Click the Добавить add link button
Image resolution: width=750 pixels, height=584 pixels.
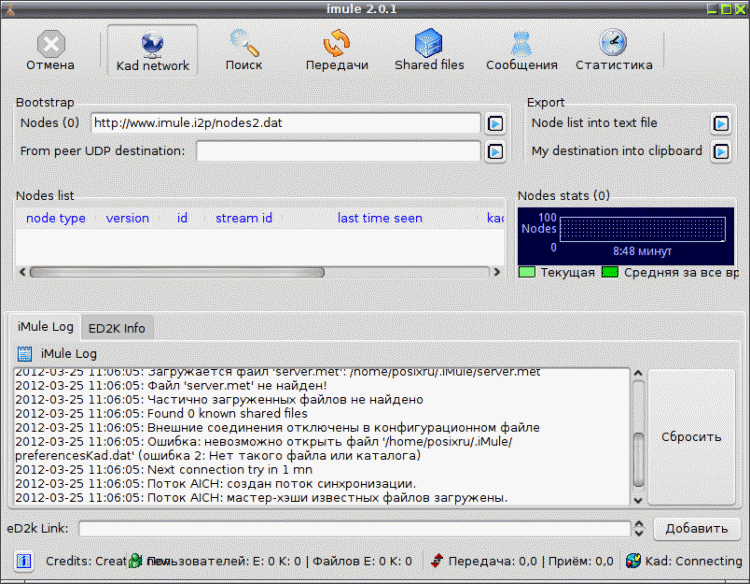click(696, 529)
